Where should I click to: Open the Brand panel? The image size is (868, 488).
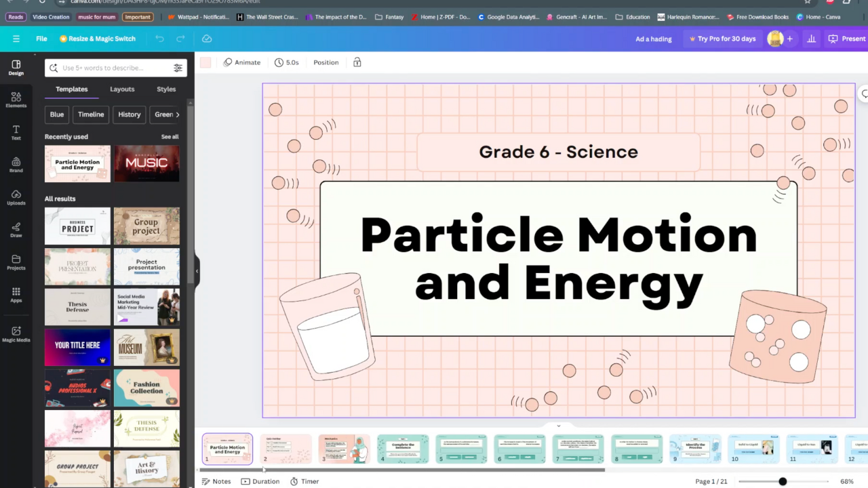click(16, 165)
